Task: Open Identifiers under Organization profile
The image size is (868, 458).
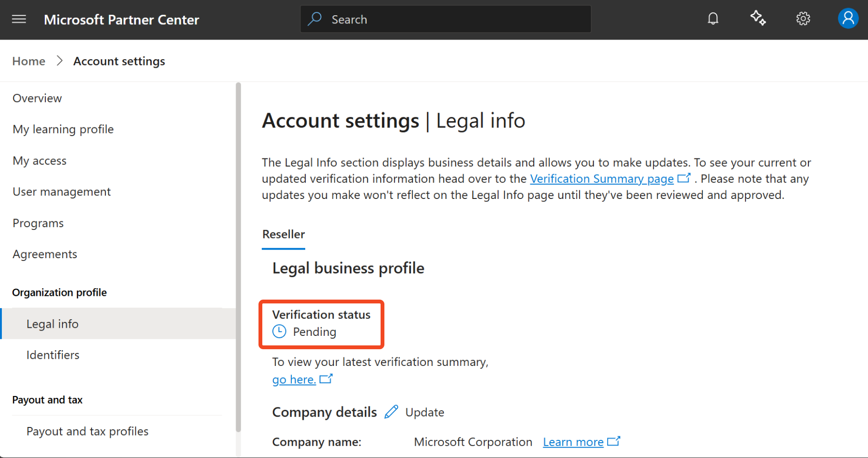Action: [x=53, y=355]
